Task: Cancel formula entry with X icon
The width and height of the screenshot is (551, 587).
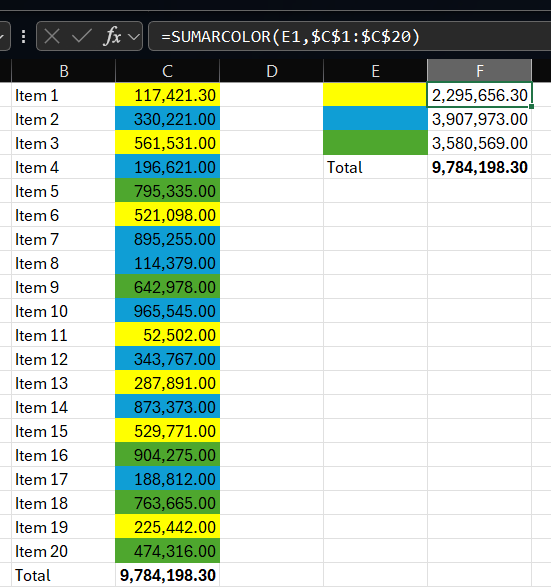Action: click(x=52, y=37)
